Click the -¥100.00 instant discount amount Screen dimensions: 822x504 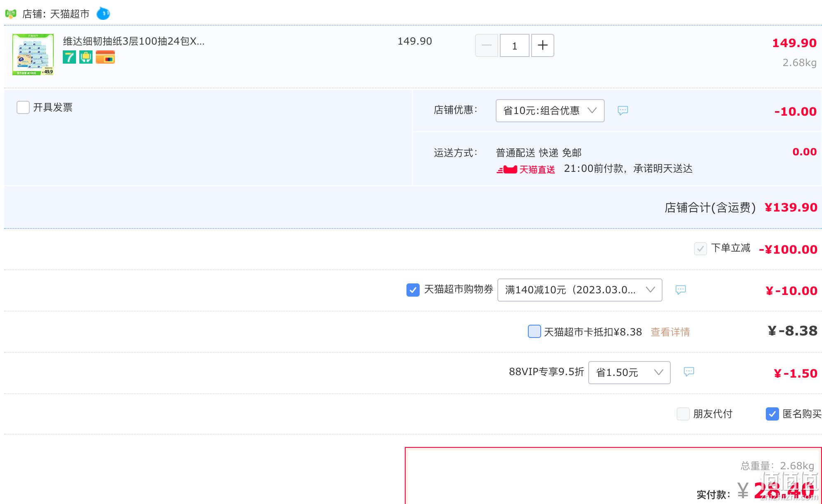(788, 250)
